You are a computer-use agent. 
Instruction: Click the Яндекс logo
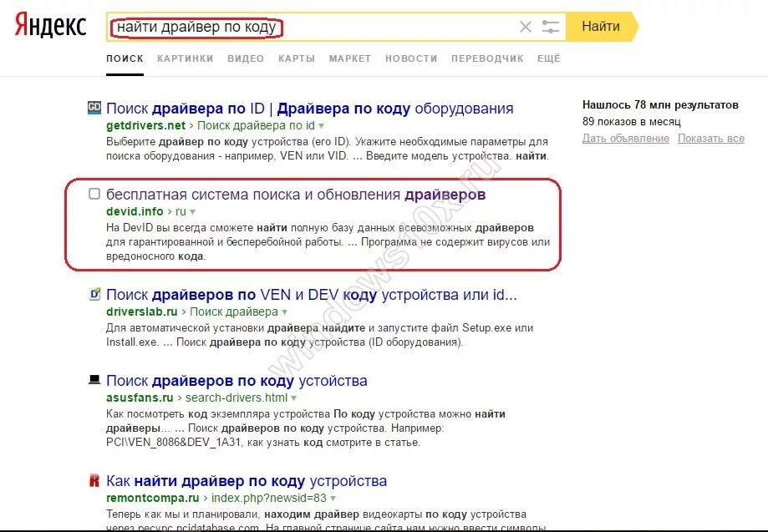tap(50, 25)
